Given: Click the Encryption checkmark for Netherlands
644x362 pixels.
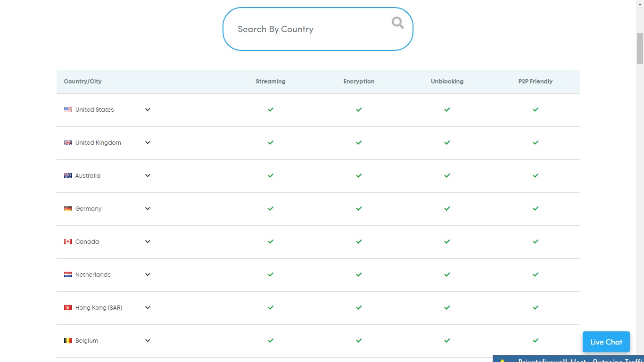Looking at the screenshot, I should (359, 274).
